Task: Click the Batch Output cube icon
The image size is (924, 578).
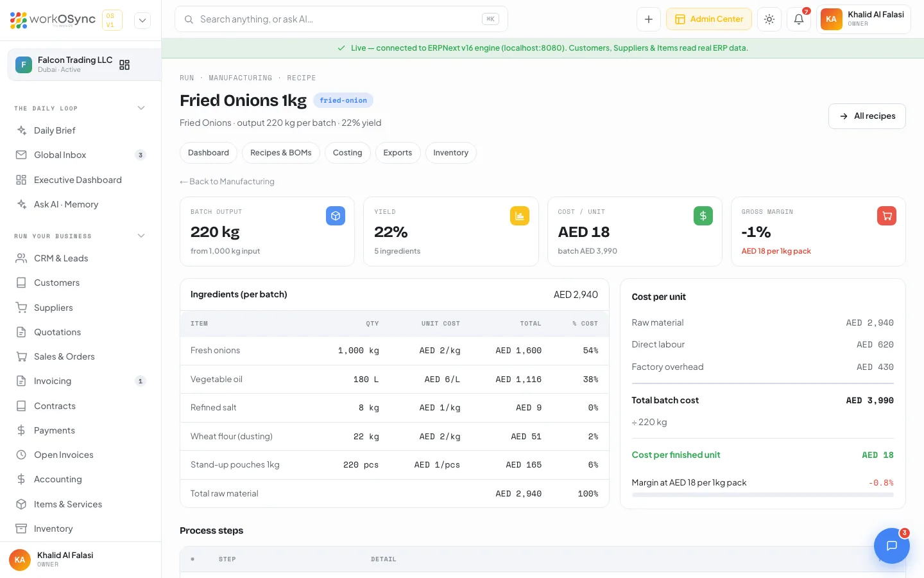Action: point(336,216)
